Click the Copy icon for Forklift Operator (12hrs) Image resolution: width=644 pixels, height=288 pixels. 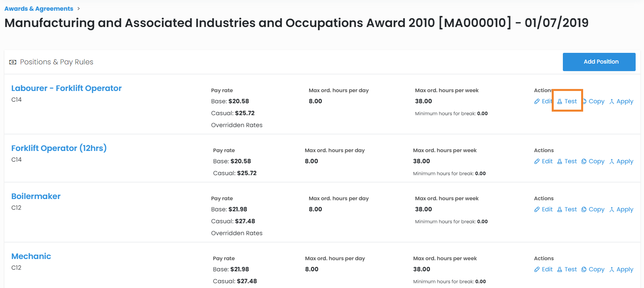[584, 161]
